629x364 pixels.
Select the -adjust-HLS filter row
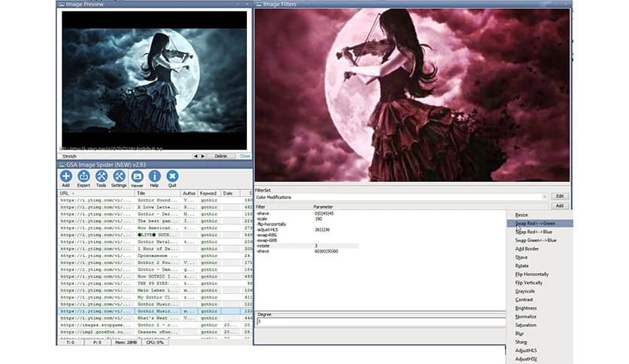(307, 229)
